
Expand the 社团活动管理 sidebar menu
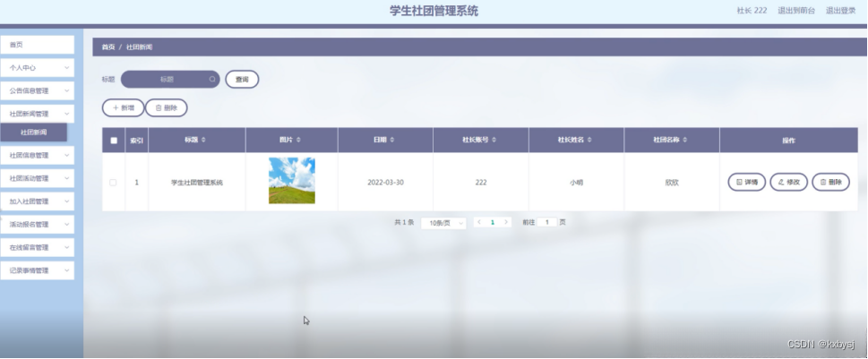pyautogui.click(x=37, y=179)
